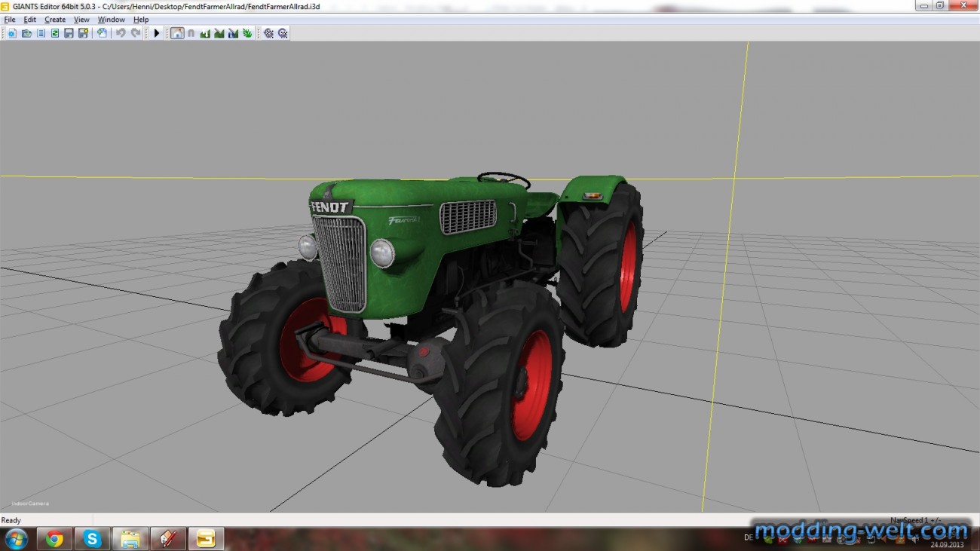Click the gray magnet snap icon
Viewport: 980px width, 551px height.
tap(191, 33)
